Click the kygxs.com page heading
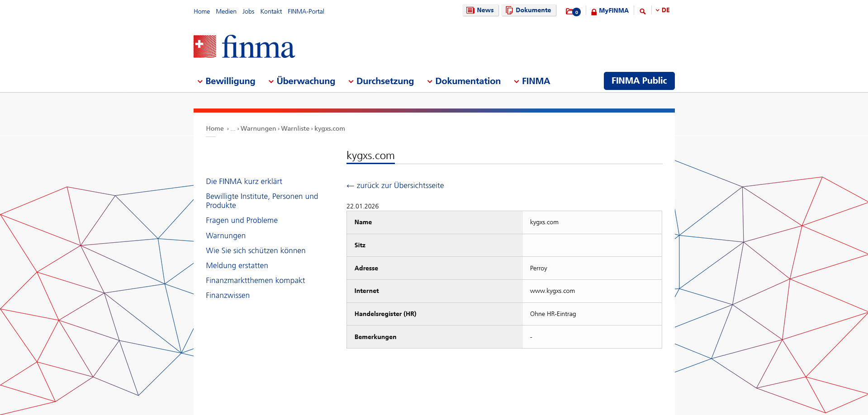 coord(370,156)
